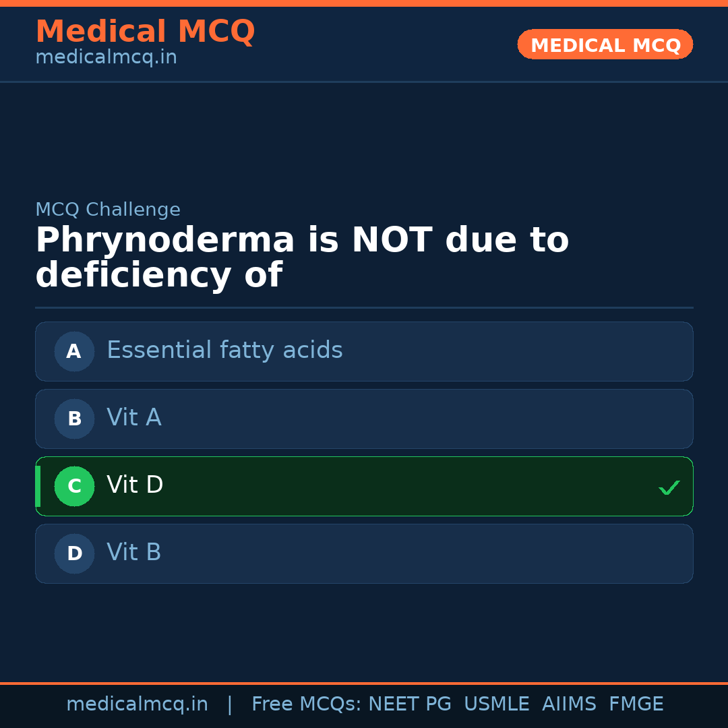Click NEET PG in the footer

click(410, 704)
